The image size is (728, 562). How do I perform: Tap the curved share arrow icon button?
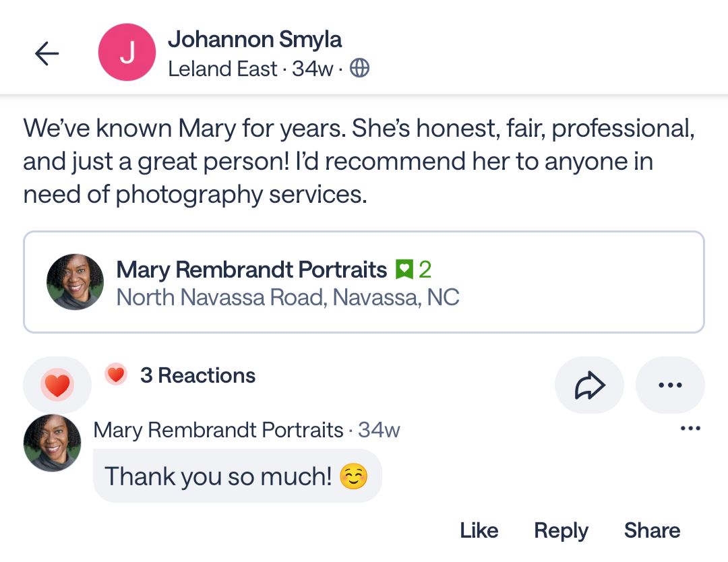click(589, 385)
